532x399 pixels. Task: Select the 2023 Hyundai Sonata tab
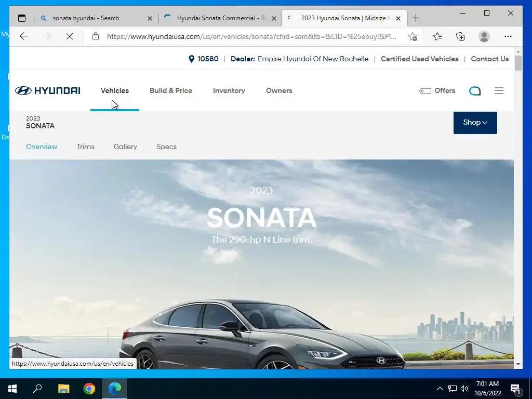345,18
